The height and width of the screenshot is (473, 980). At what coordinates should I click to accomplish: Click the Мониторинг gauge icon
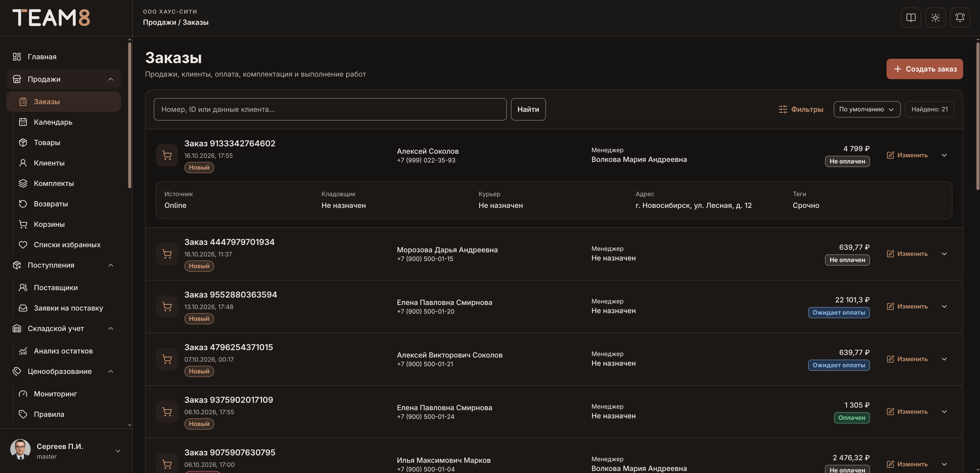[x=23, y=394]
